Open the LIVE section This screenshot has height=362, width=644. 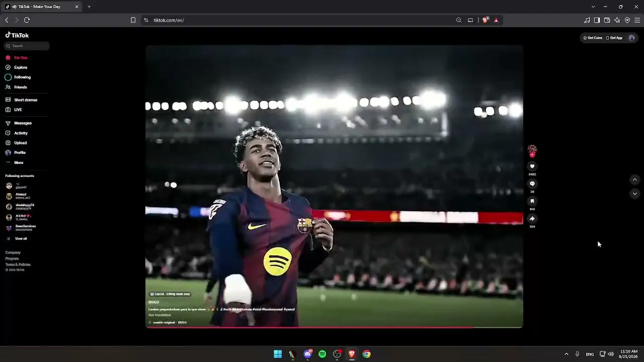[x=14, y=110]
